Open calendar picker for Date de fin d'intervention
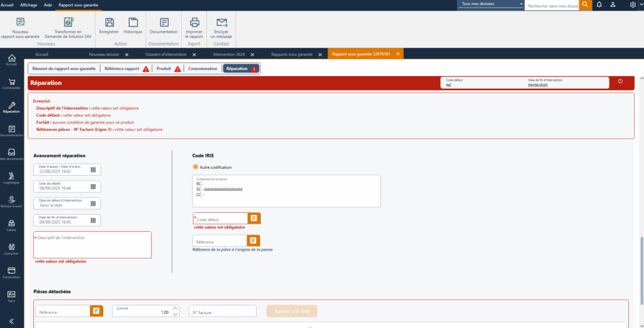 click(93, 220)
